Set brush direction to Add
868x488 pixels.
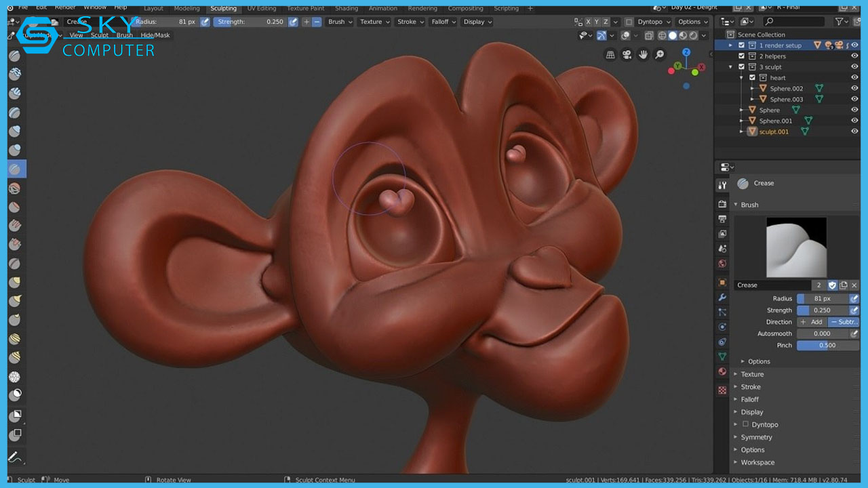click(811, 322)
